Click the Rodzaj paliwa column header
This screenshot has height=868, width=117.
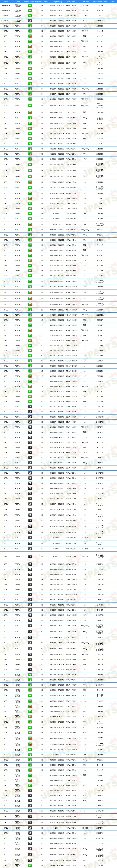click(x=30, y=2)
